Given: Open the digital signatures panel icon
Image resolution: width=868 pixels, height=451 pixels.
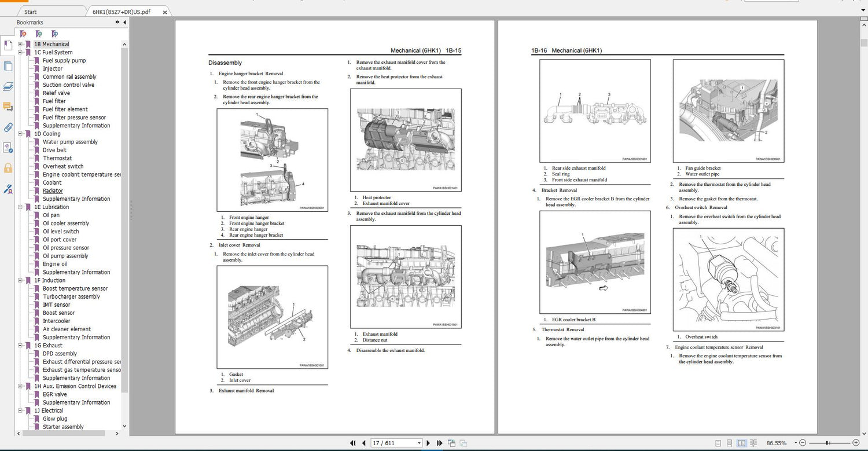Looking at the screenshot, I should click(8, 148).
